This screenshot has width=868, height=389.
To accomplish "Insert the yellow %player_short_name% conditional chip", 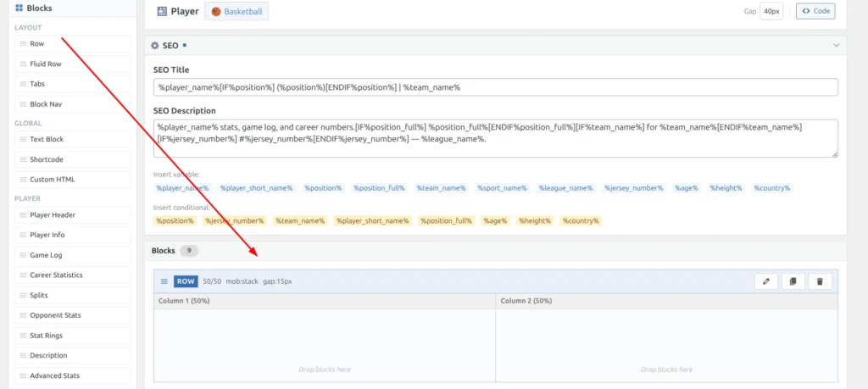I will click(373, 221).
